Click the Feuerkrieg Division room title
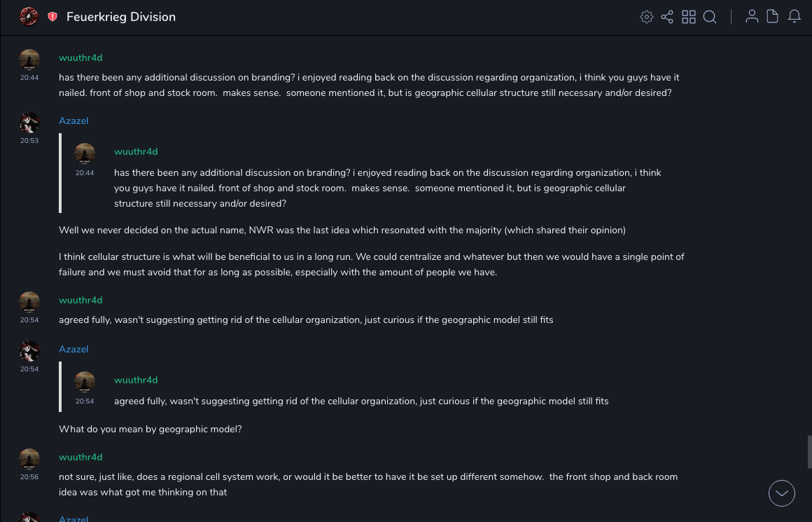812x522 pixels. click(x=121, y=17)
